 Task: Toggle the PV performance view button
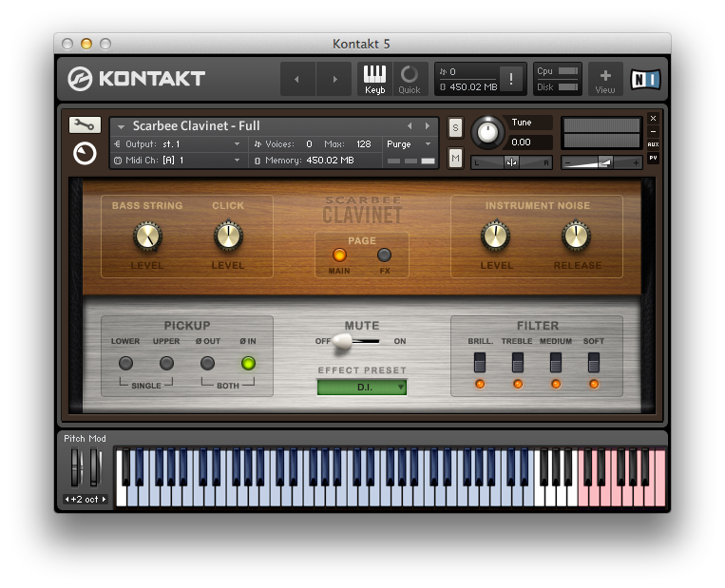[654, 158]
